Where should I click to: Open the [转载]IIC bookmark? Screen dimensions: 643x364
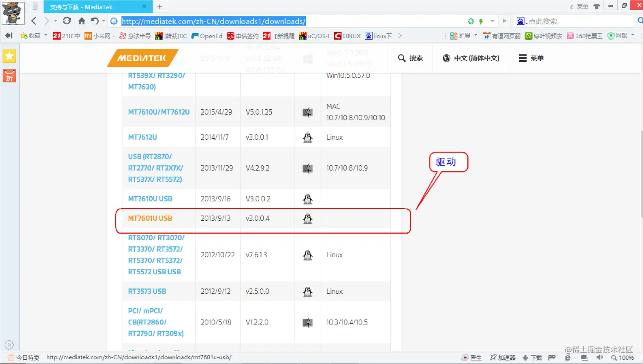click(171, 36)
